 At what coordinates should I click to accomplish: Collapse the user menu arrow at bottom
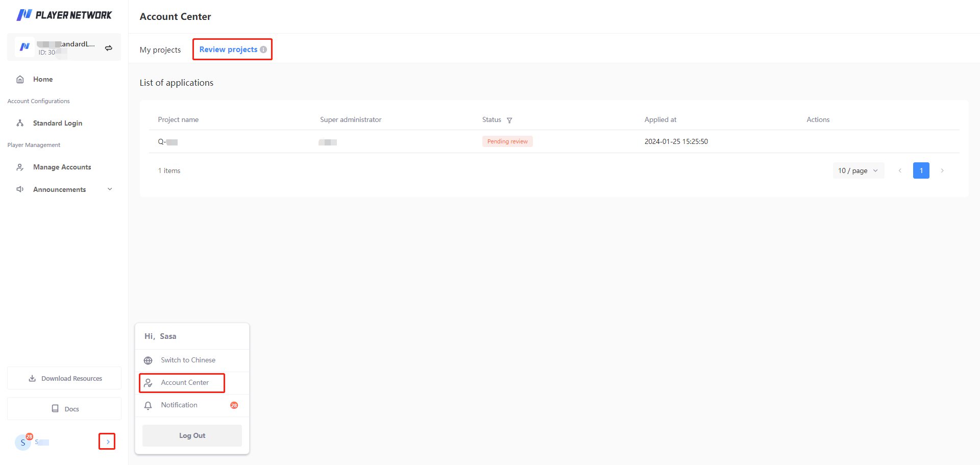pyautogui.click(x=107, y=442)
